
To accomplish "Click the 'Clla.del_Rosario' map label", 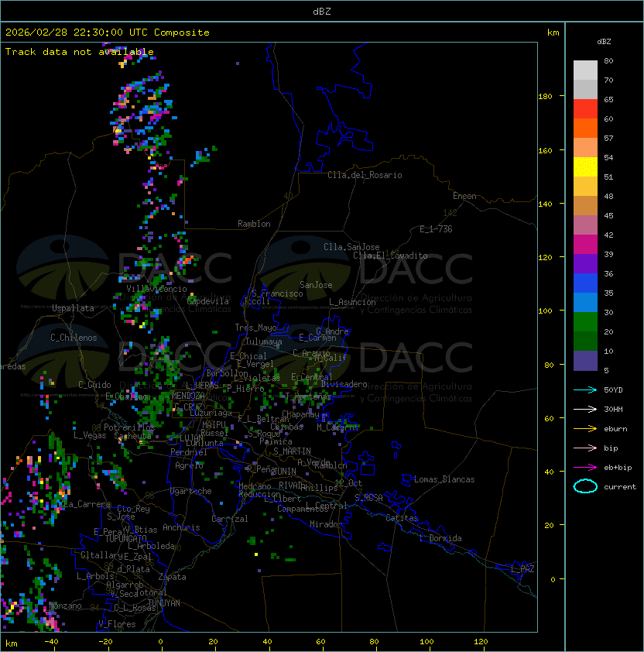I will coord(365,175).
